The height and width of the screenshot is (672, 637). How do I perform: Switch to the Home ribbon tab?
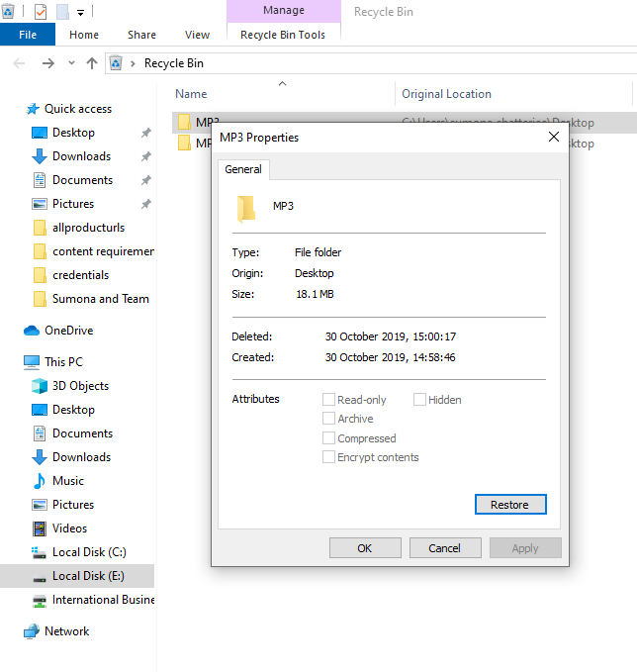(x=84, y=35)
